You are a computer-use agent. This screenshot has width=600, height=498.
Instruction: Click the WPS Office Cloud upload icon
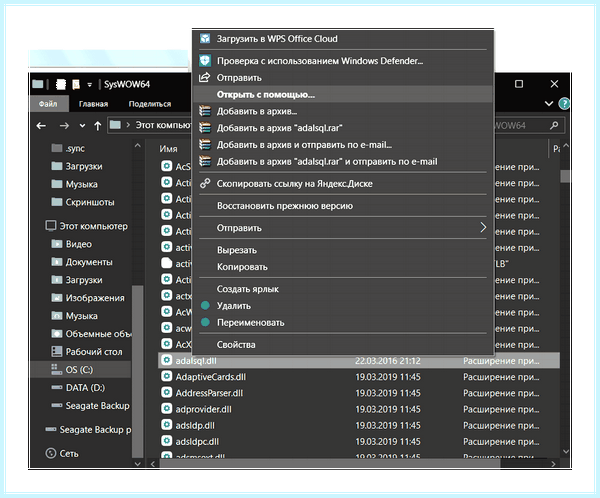point(205,39)
